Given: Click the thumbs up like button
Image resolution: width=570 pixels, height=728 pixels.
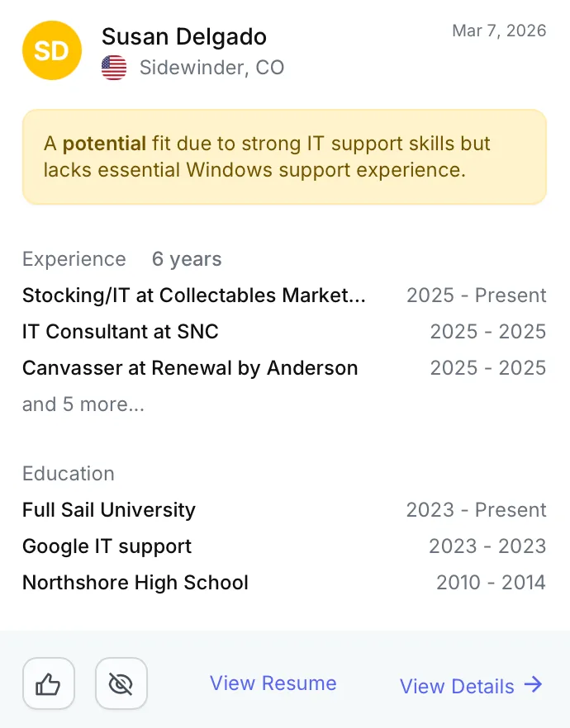Looking at the screenshot, I should tap(49, 683).
